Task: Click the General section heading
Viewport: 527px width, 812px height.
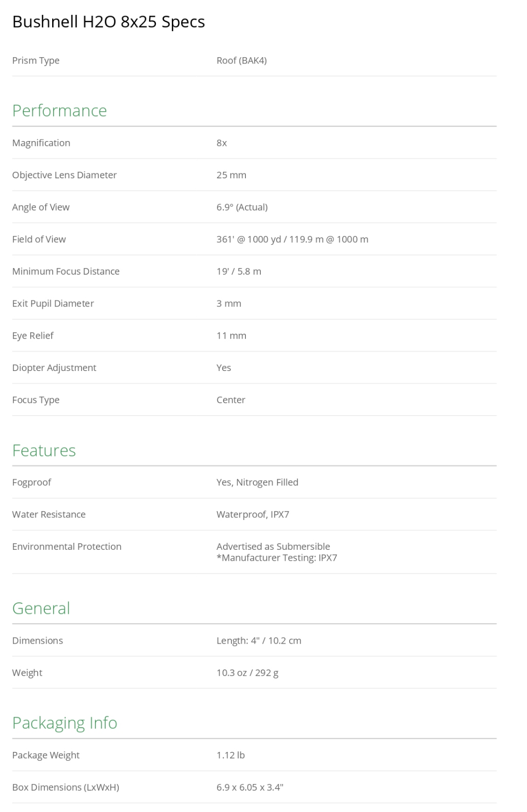Action: tap(41, 608)
